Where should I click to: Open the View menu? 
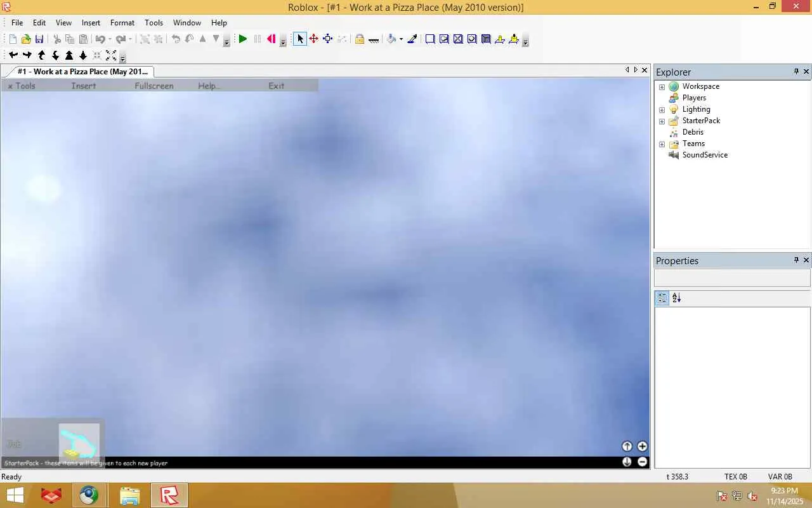tap(63, 23)
